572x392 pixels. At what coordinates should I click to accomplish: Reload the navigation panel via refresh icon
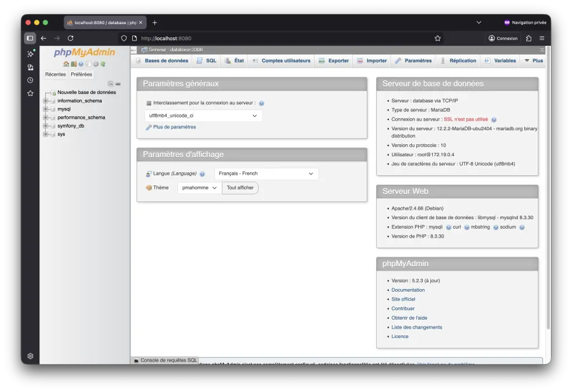click(103, 64)
